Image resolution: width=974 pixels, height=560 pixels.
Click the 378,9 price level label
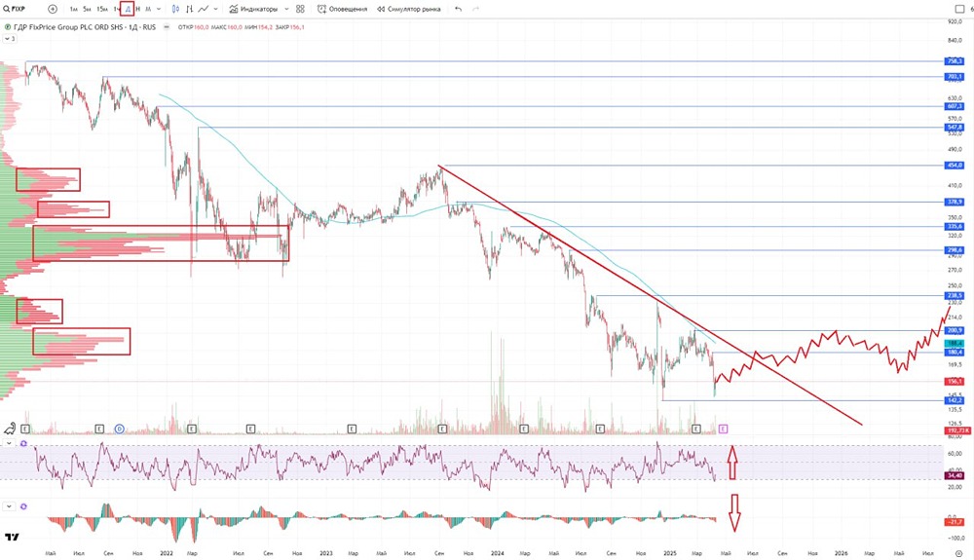(955, 202)
